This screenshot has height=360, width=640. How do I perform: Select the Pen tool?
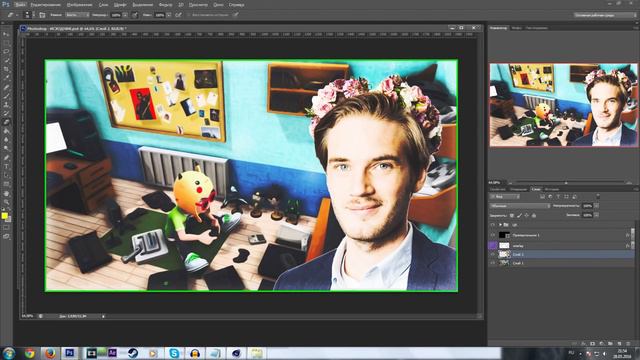(x=6, y=158)
